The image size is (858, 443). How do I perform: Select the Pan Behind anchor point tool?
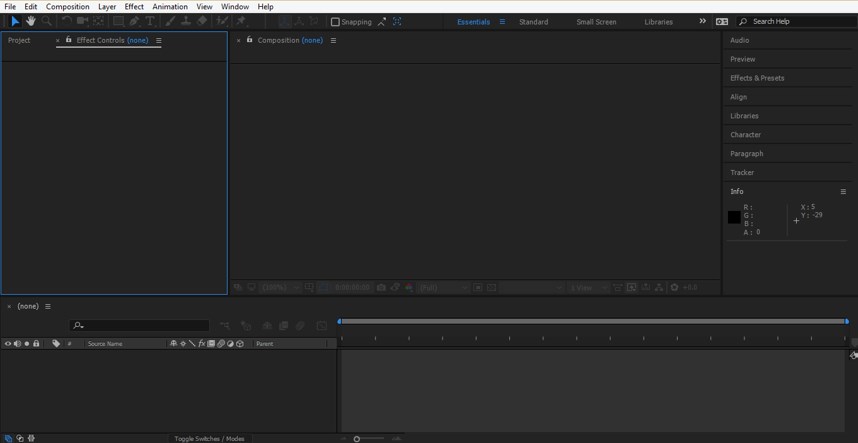coord(98,21)
